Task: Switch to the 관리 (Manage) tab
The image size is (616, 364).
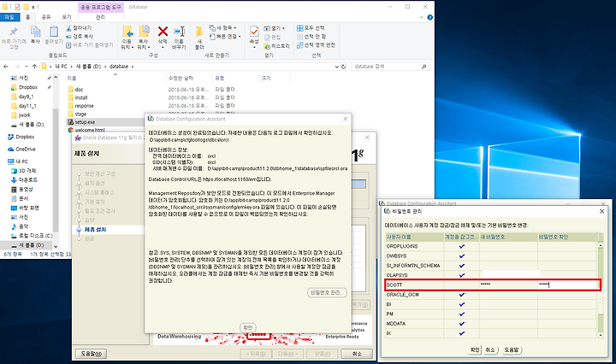Action: pyautogui.click(x=101, y=17)
